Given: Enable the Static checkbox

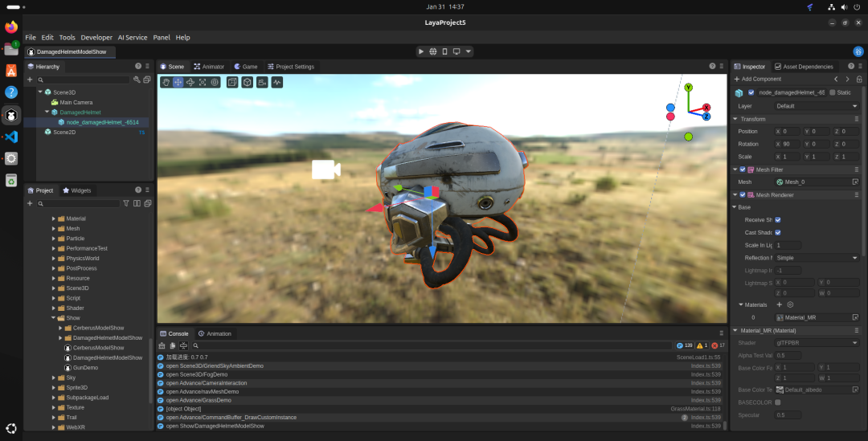Looking at the screenshot, I should click(832, 92).
